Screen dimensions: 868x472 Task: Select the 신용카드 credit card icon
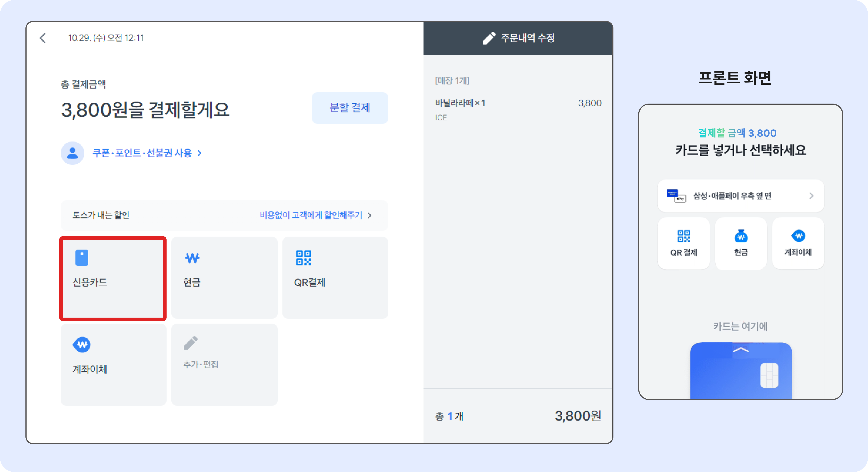click(82, 258)
